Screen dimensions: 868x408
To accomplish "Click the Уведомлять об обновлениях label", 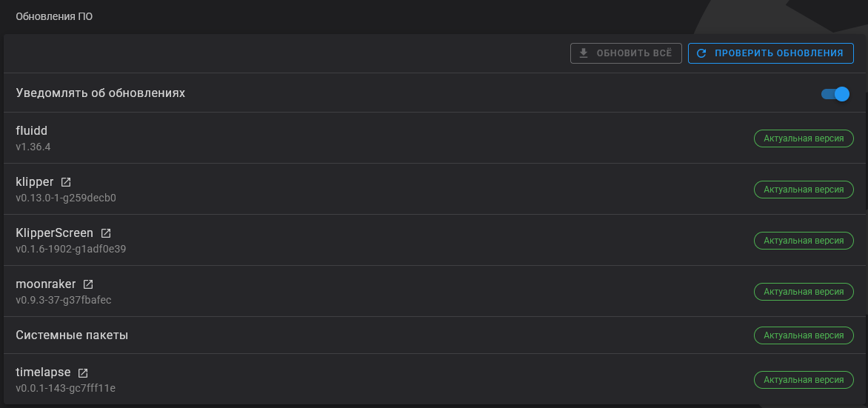I will click(x=100, y=93).
